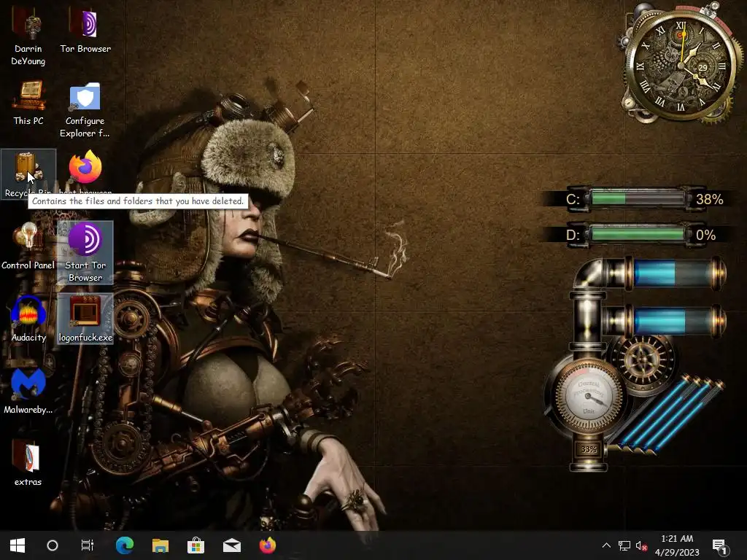
Task: Click the 38% C: drive label
Action: point(709,199)
